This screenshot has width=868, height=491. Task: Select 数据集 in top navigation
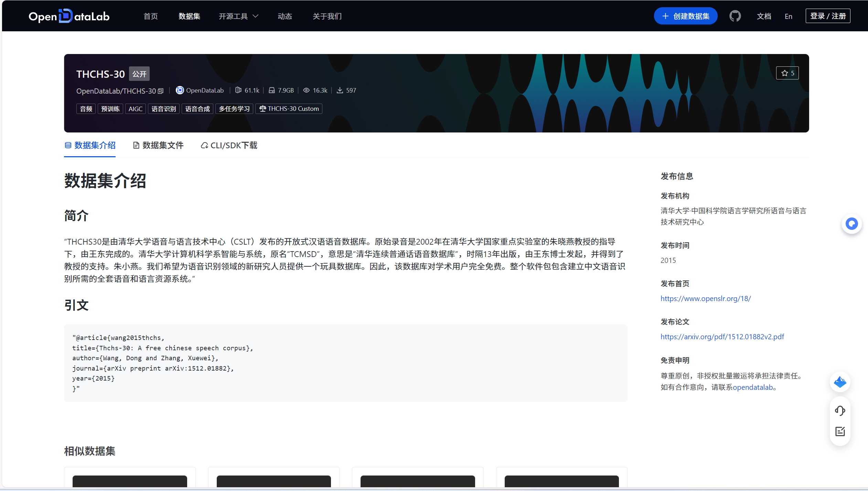[189, 16]
